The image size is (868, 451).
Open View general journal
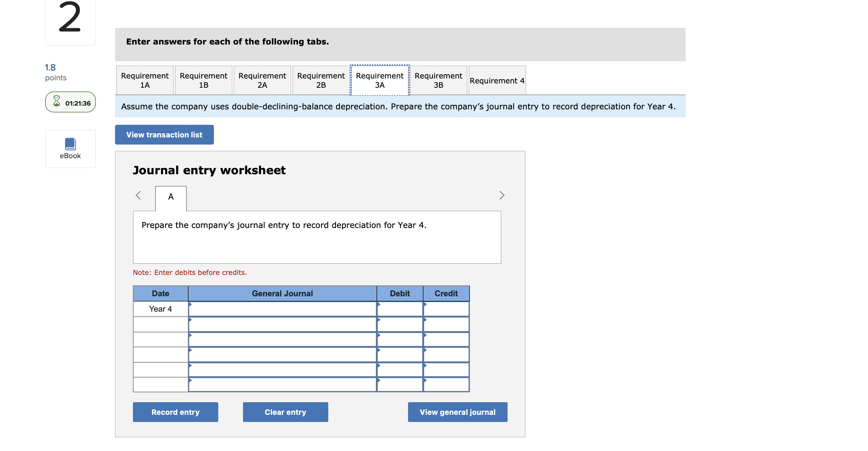(x=457, y=412)
